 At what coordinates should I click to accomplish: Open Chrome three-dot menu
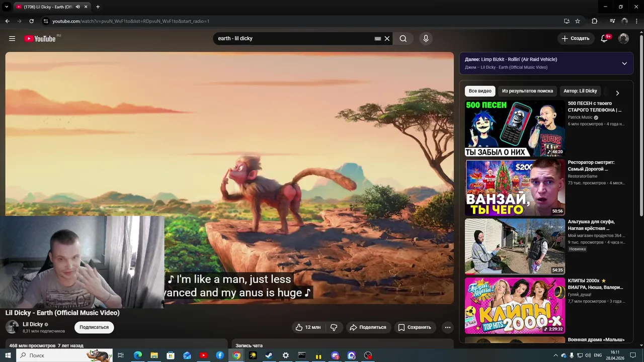(637, 21)
